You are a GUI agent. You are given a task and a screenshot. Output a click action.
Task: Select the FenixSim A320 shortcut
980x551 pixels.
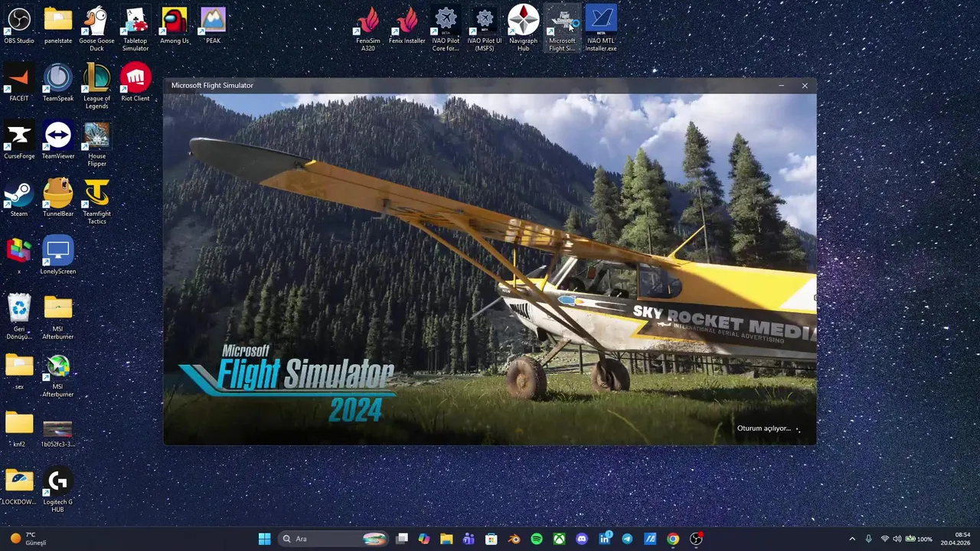(x=368, y=28)
